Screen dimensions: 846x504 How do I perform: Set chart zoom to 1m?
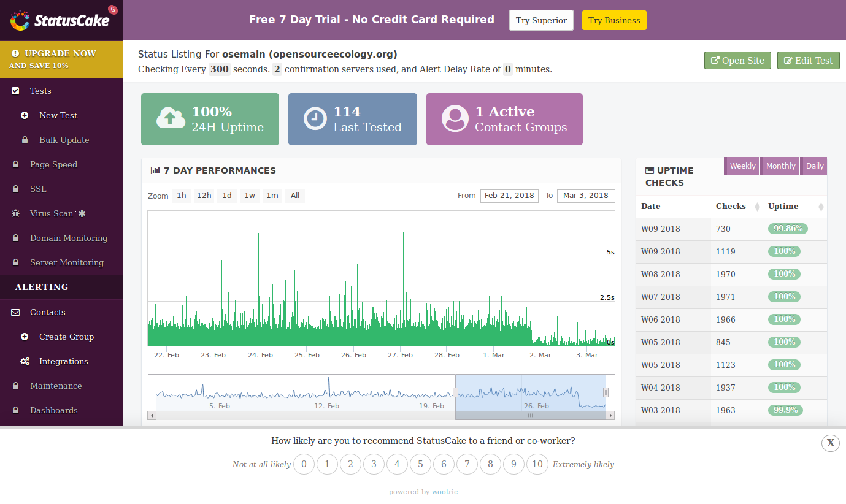pyautogui.click(x=272, y=196)
